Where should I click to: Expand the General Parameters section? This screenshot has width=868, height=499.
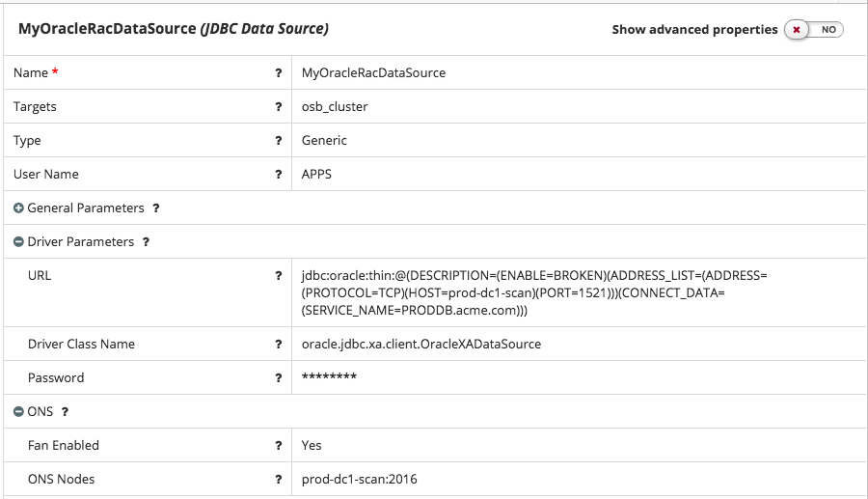(x=18, y=208)
